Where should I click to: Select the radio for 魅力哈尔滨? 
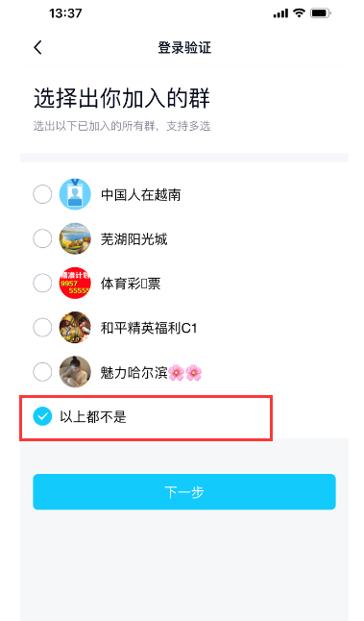click(x=42, y=371)
